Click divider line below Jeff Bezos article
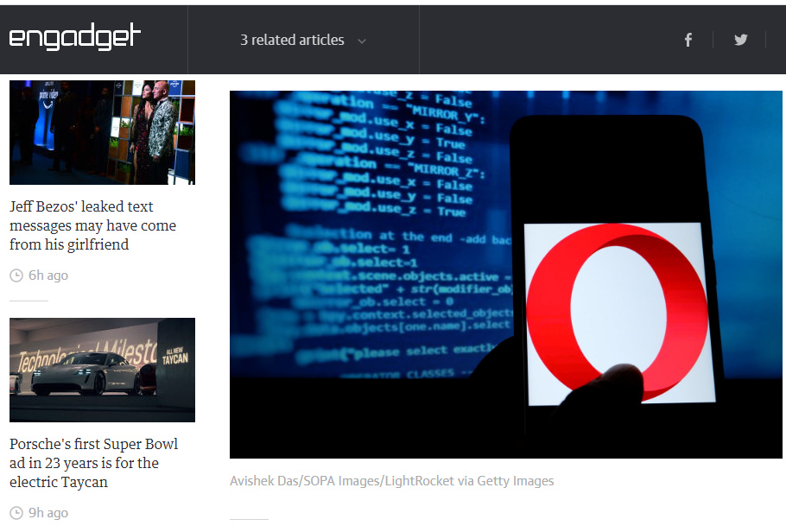Screen dimensions: 786x532 29,301
